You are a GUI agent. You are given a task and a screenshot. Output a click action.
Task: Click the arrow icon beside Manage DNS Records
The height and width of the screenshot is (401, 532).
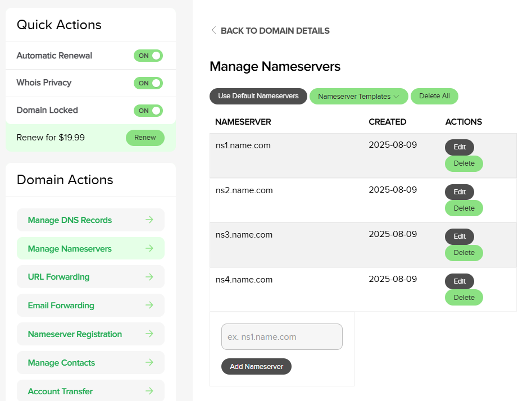(149, 220)
